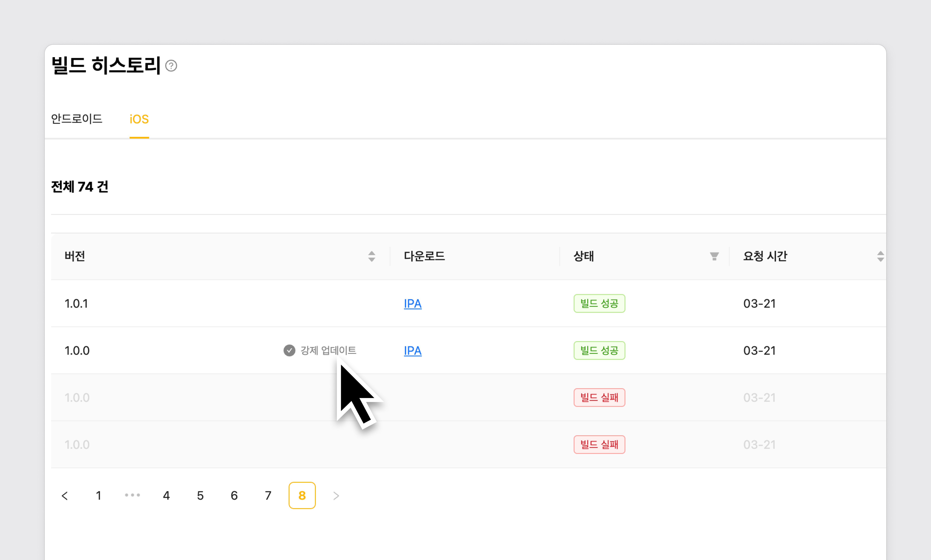The image size is (931, 560).
Task: Click the first 빌드 실패 status badge
Action: pos(599,397)
